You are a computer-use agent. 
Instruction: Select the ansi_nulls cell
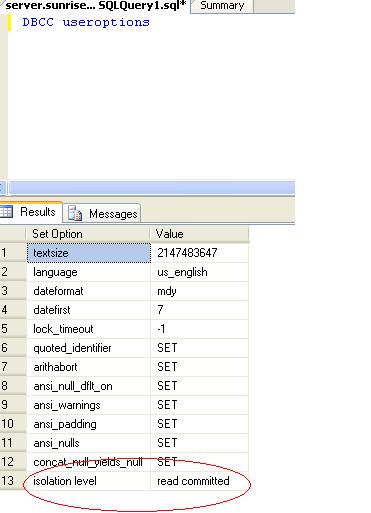(89, 443)
